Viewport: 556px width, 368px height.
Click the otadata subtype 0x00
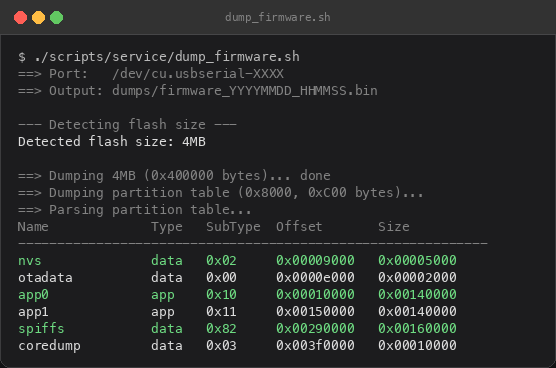[221, 278]
